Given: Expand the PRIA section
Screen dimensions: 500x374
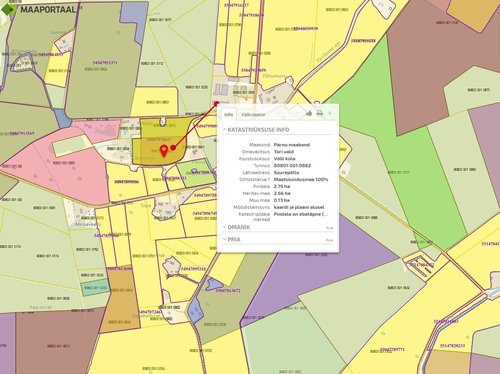Looking at the screenshot, I should [x=232, y=239].
